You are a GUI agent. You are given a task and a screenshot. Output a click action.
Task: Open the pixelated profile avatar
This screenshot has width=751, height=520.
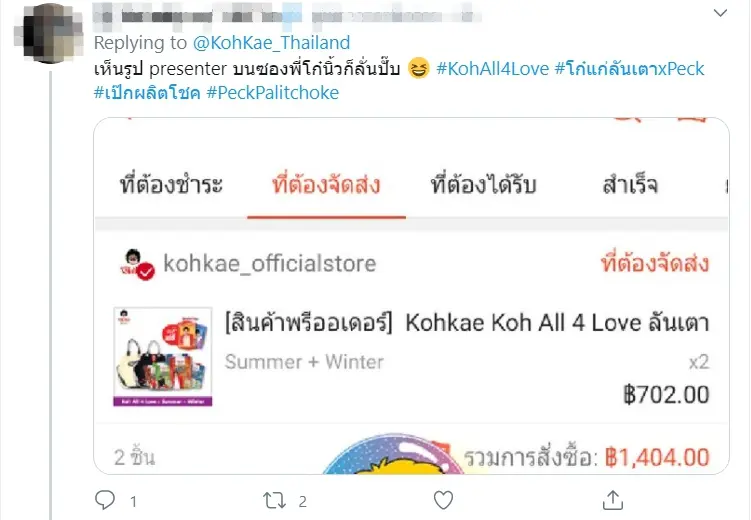(x=48, y=33)
